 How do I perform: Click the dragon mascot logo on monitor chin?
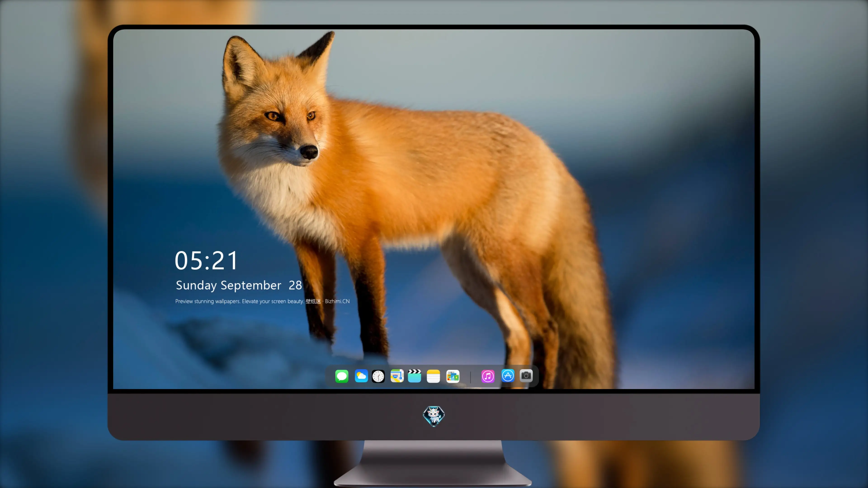tap(434, 416)
